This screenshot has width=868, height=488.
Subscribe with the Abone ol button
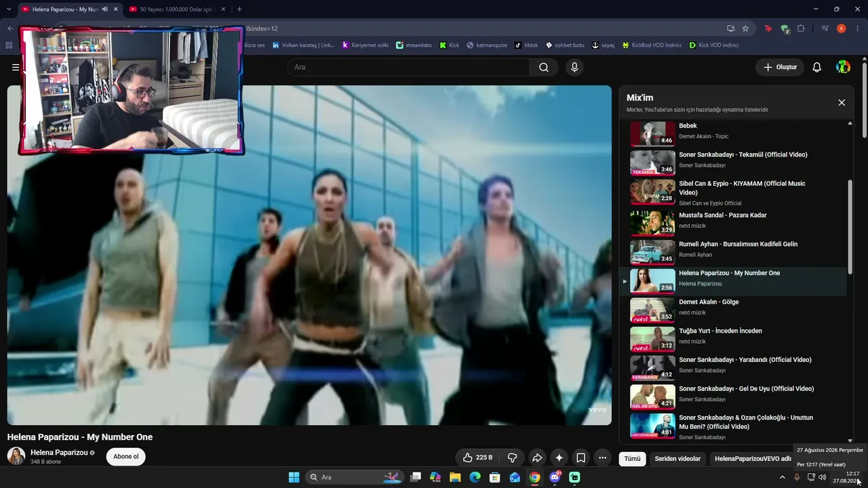tap(125, 457)
